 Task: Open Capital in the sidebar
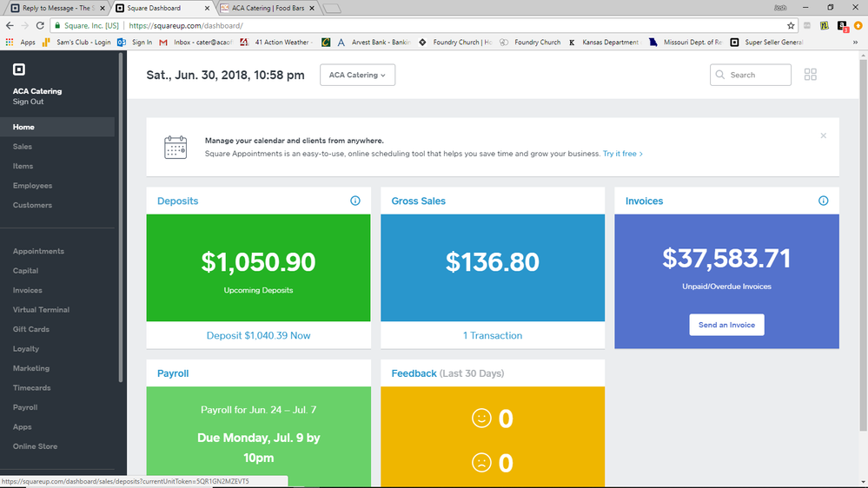tap(25, 271)
